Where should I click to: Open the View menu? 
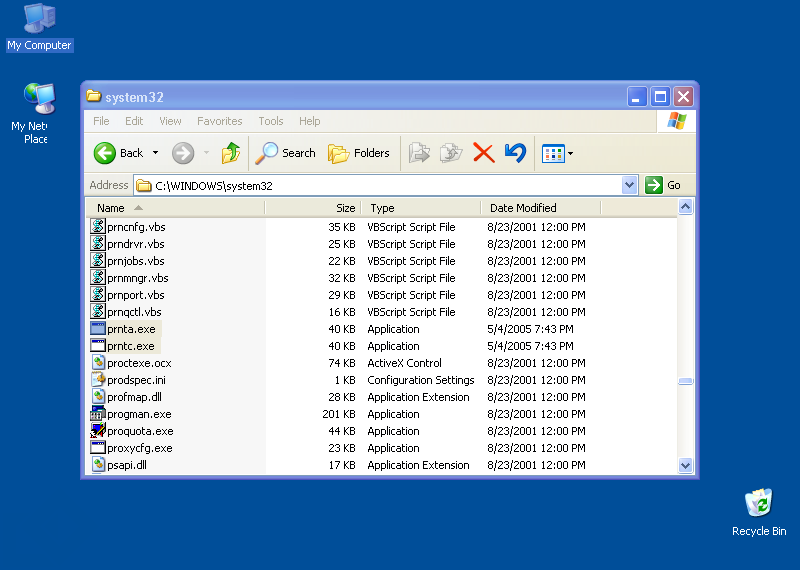(x=170, y=121)
